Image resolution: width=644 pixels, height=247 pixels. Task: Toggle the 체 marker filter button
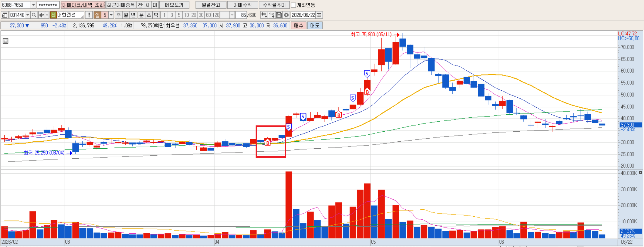pyautogui.click(x=147, y=5)
